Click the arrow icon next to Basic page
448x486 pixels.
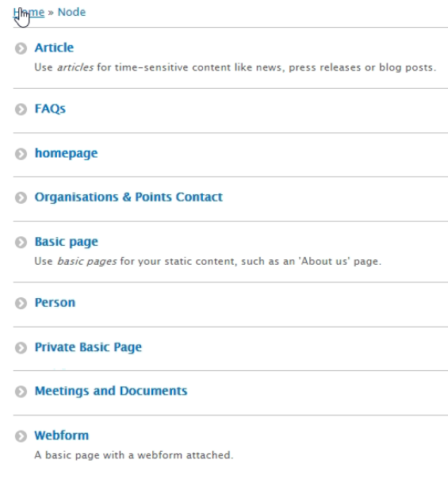pos(21,242)
